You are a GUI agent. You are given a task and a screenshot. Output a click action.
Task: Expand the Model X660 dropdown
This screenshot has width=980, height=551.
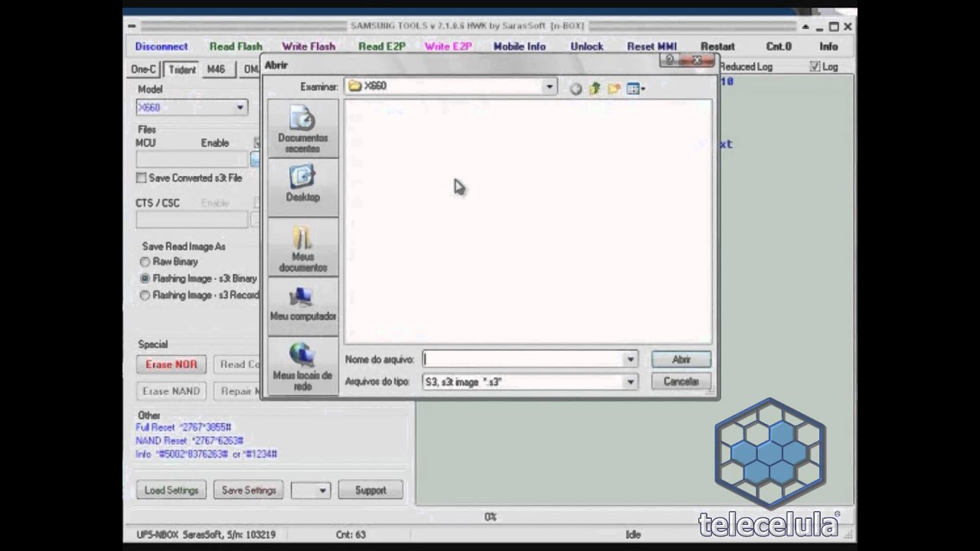(x=240, y=107)
